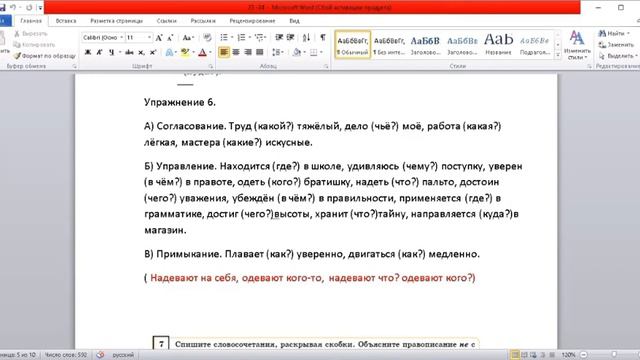
Task: Click the Increase Indent icon
Action: click(x=291, y=38)
